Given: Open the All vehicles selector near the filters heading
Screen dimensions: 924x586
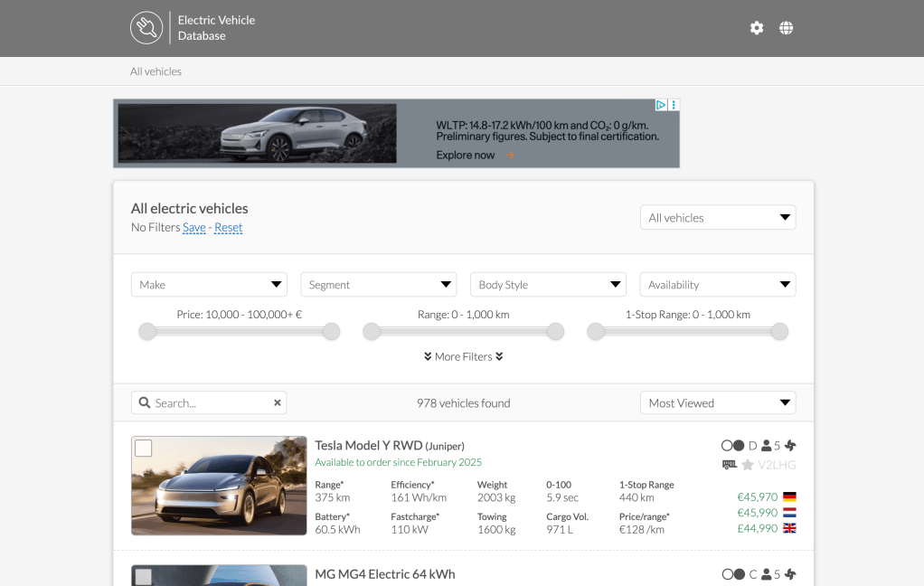Looking at the screenshot, I should [718, 217].
